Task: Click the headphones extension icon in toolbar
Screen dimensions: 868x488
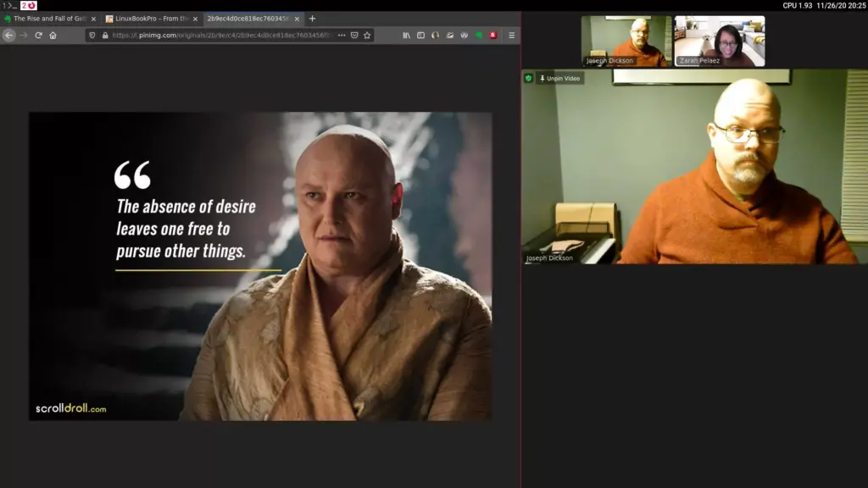Action: coord(435,35)
